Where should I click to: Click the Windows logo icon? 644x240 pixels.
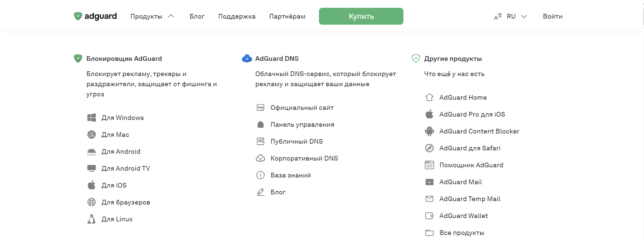click(x=92, y=118)
